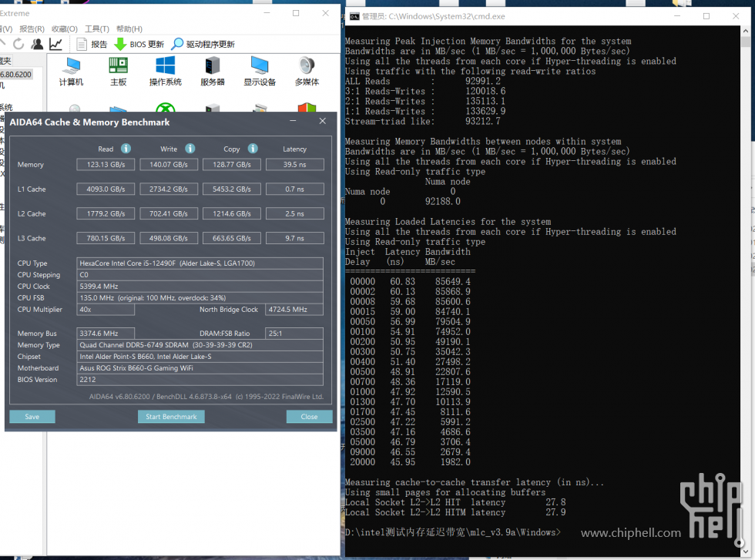
Task: Click the cmd scrollbar down arrow
Action: [x=746, y=552]
